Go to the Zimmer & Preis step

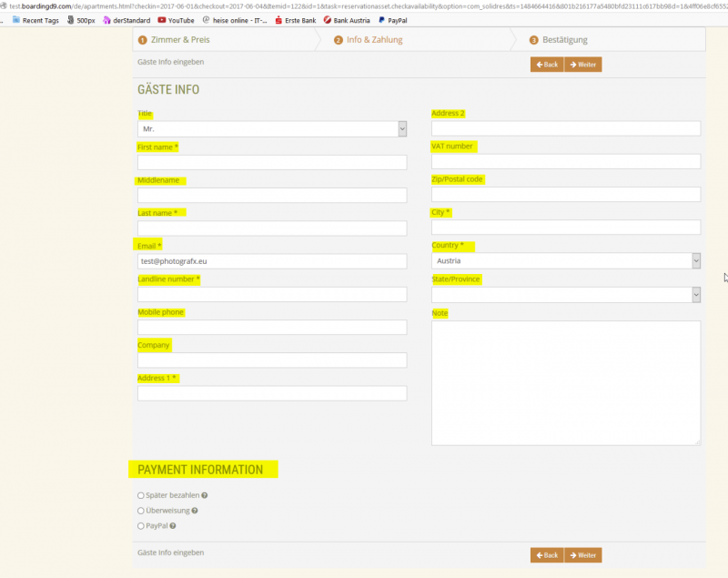coord(174,40)
